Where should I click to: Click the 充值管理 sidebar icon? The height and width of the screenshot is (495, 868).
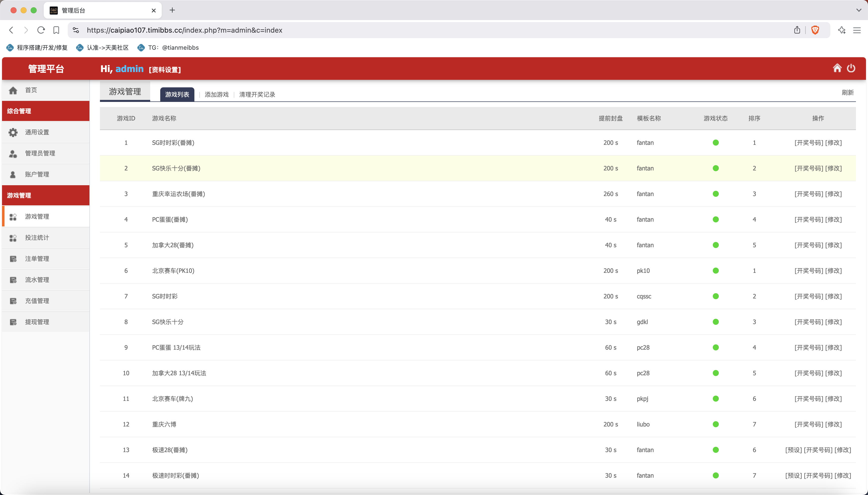coord(13,301)
